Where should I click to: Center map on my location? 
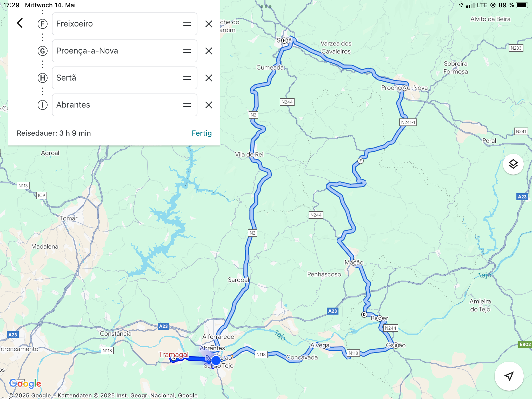pos(509,376)
